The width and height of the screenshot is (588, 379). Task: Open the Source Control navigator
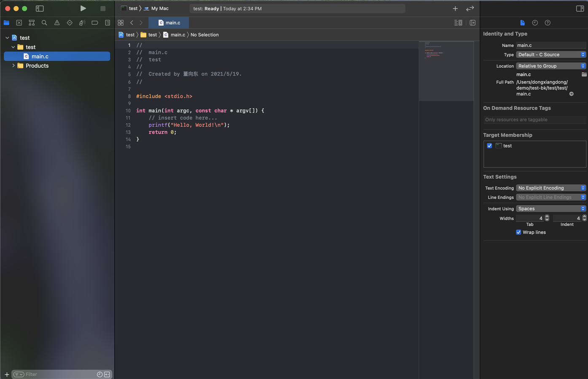[19, 23]
